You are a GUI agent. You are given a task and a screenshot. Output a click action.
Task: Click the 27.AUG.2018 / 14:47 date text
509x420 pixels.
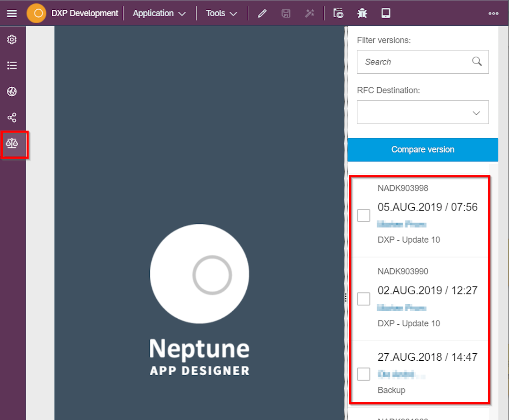point(427,357)
